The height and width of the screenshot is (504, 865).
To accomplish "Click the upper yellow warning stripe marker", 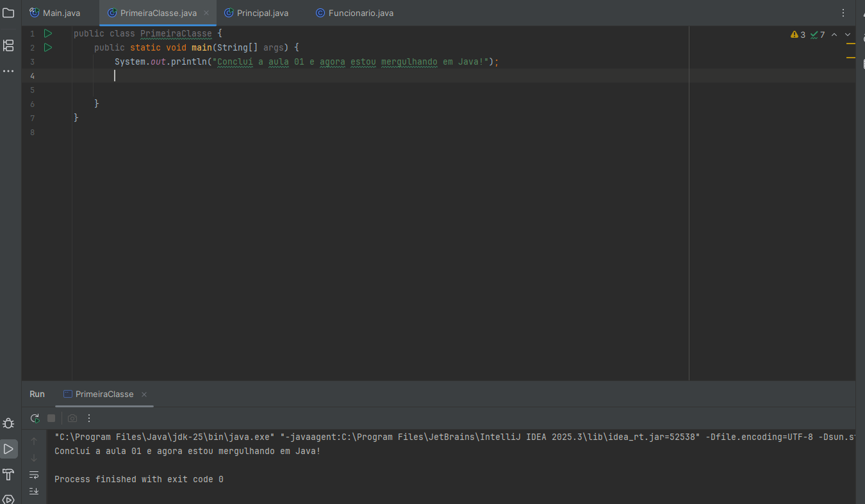I will click(x=851, y=44).
